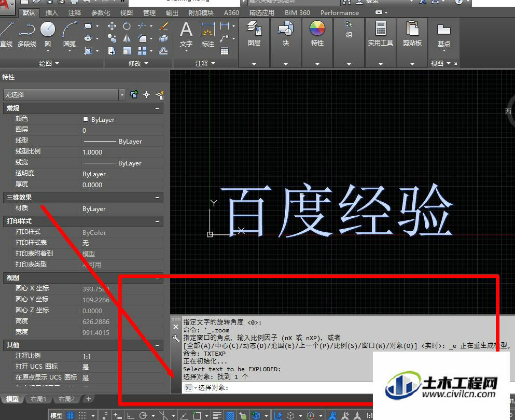Collapse the 三维效果 properties section

coord(157,198)
